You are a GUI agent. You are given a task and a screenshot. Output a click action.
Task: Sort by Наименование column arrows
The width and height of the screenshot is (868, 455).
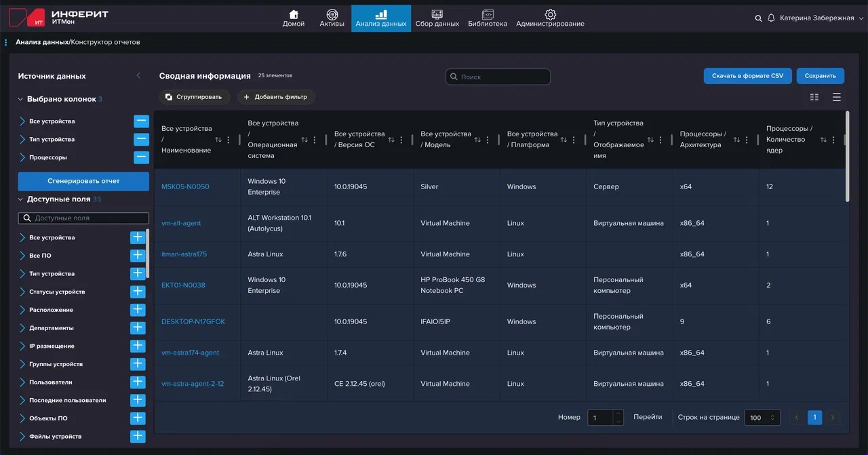(218, 140)
